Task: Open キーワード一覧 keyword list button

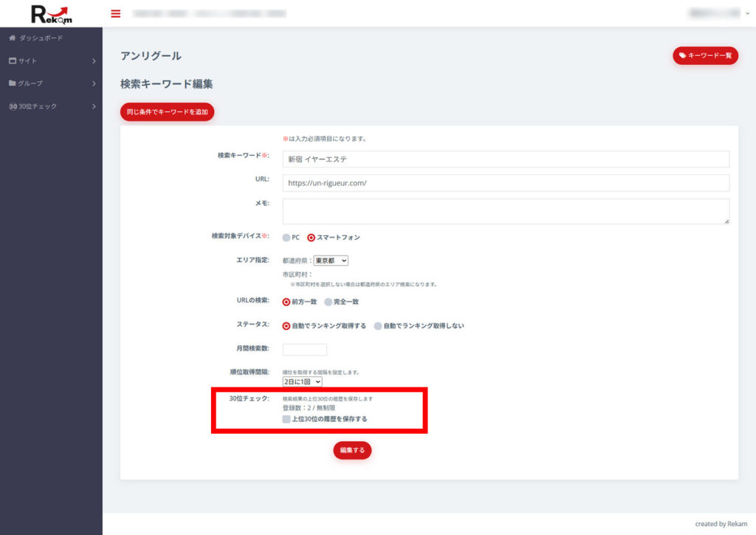Action: tap(705, 55)
